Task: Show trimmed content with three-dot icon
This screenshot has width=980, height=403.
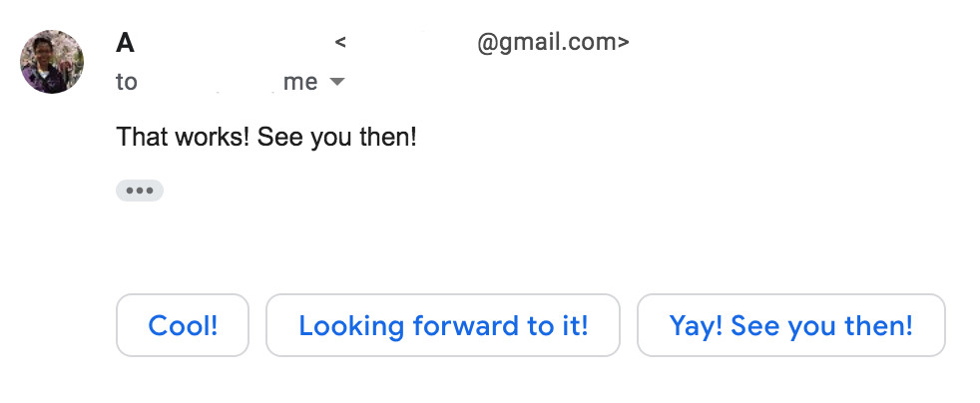Action: [140, 191]
